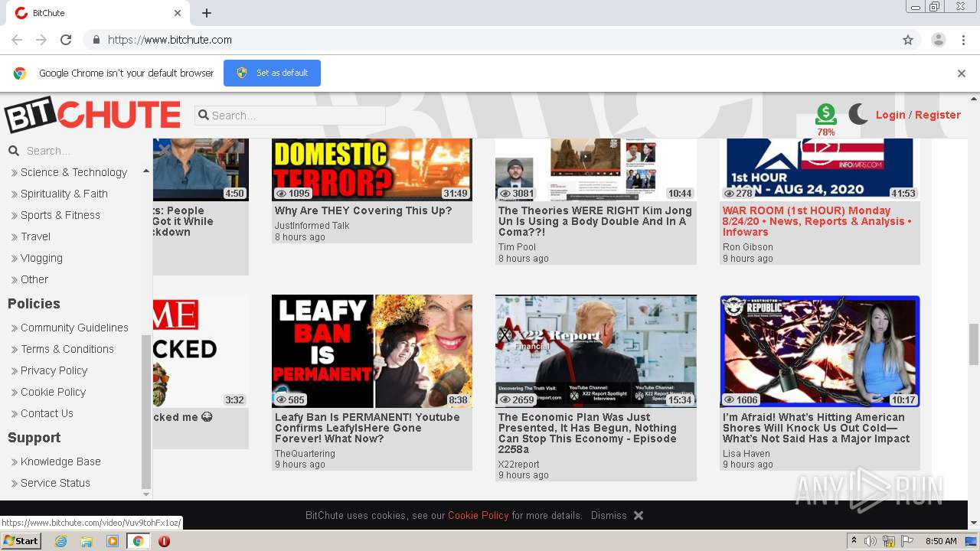Open TheQuartering channel
Viewport: 980px width, 551px height.
(305, 454)
